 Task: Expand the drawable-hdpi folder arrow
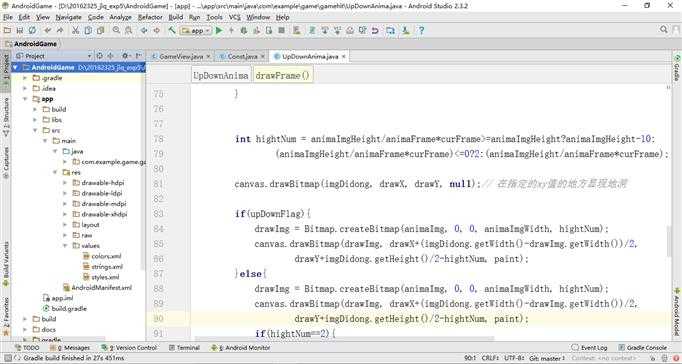(65, 183)
